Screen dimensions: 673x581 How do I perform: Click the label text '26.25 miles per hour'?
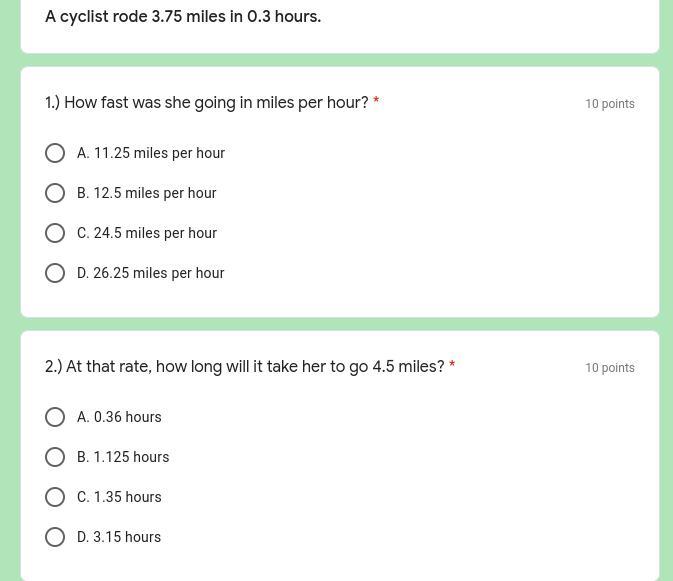pos(159,273)
